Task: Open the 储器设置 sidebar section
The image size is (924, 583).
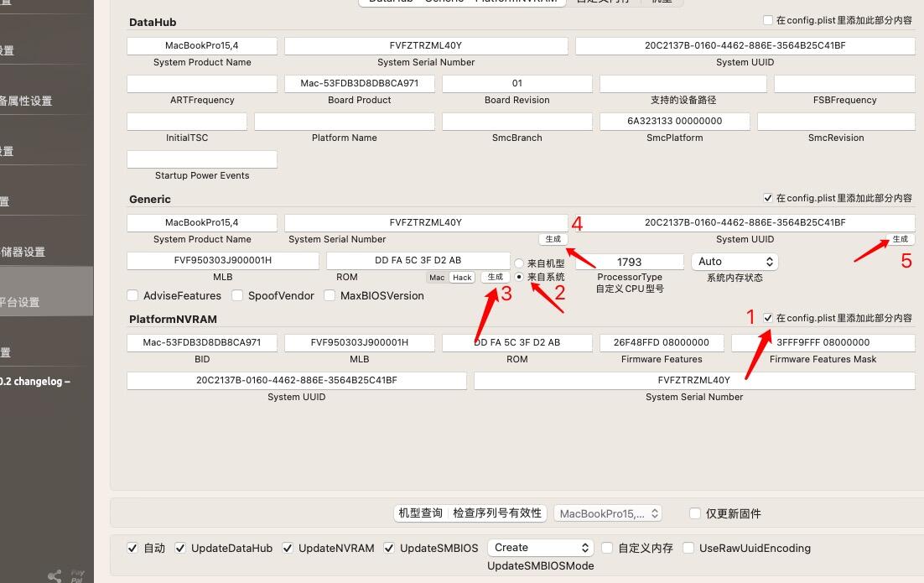Action: coord(47,241)
